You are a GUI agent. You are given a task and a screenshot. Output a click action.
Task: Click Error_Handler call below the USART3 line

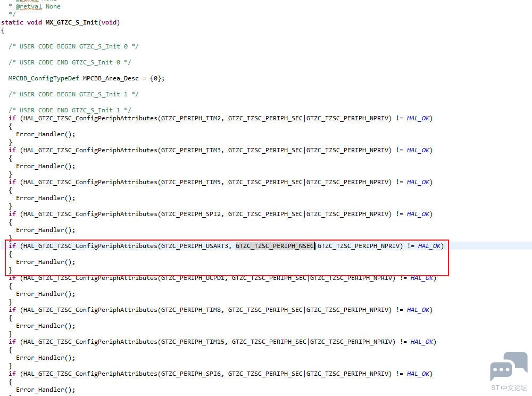click(x=45, y=262)
